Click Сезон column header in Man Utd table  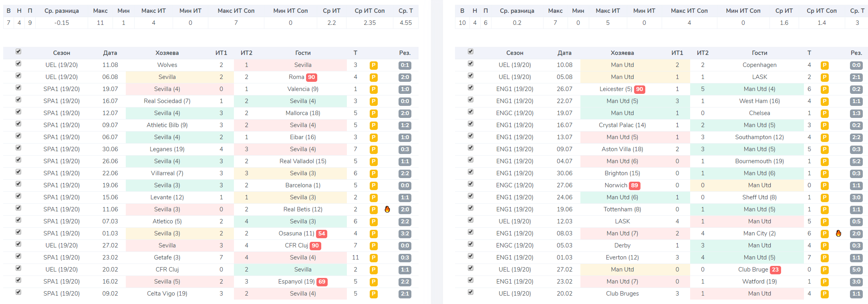514,53
